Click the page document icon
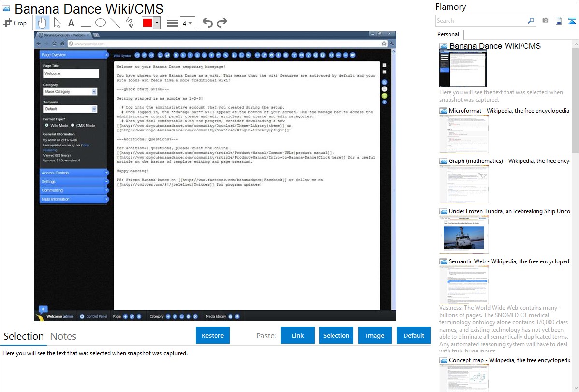The width and height of the screenshot is (579, 392). (559, 21)
